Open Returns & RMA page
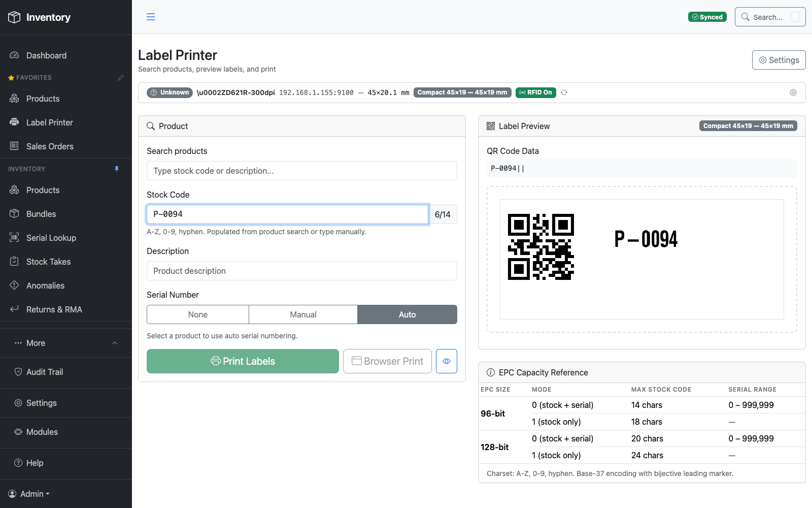The width and height of the screenshot is (812, 508). tap(66, 309)
